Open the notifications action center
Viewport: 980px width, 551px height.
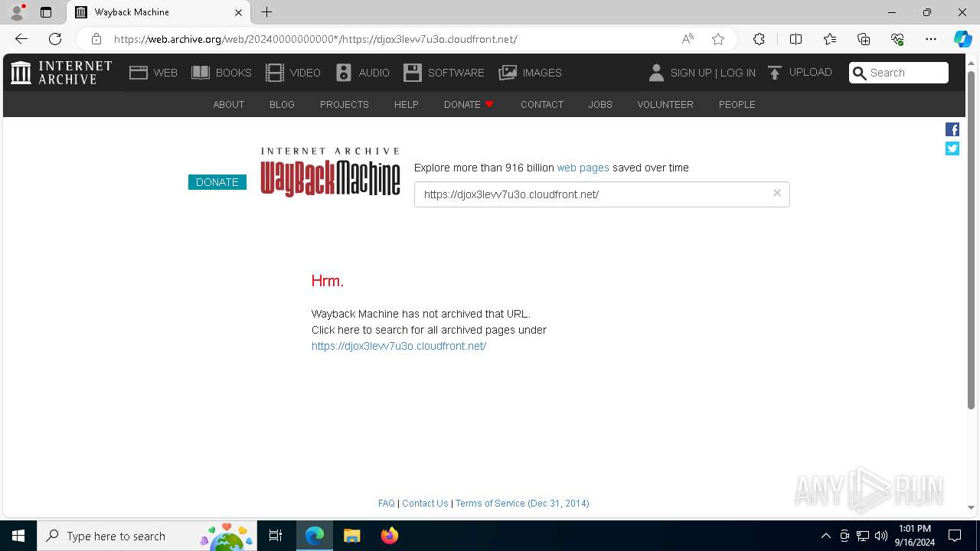click(x=955, y=536)
